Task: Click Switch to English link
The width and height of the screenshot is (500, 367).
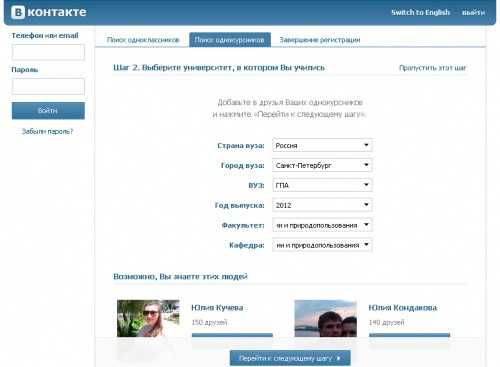Action: pos(420,12)
